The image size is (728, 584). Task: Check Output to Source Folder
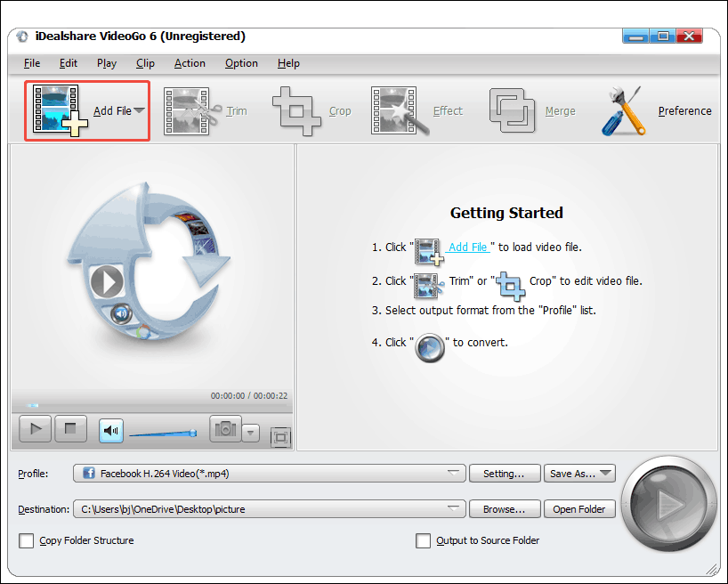coord(423,540)
